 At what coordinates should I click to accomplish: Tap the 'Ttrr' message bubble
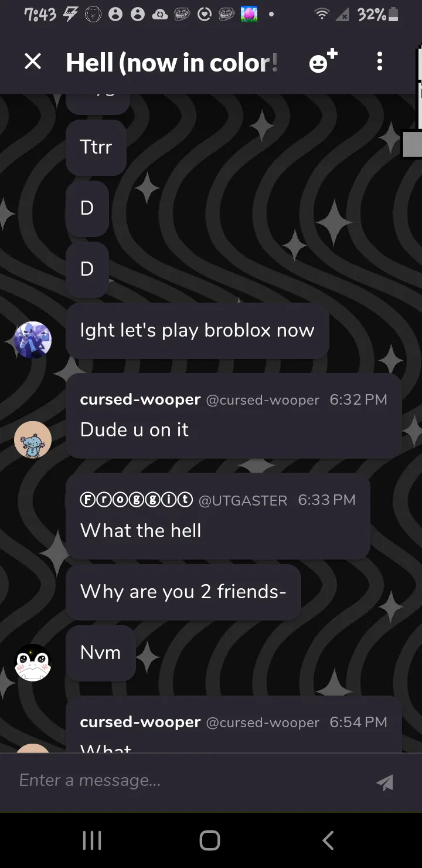pyautogui.click(x=96, y=148)
